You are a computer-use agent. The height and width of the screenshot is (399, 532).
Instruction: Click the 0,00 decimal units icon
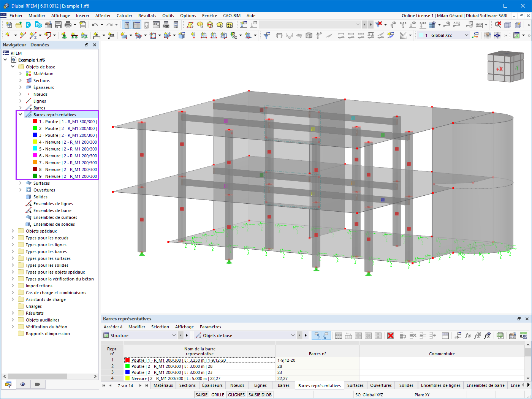(524, 336)
